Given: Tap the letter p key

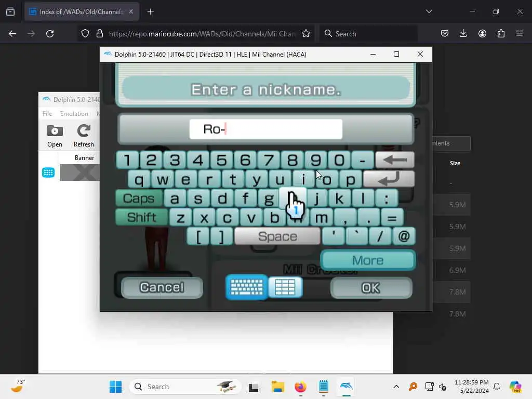Looking at the screenshot, I should [351, 179].
